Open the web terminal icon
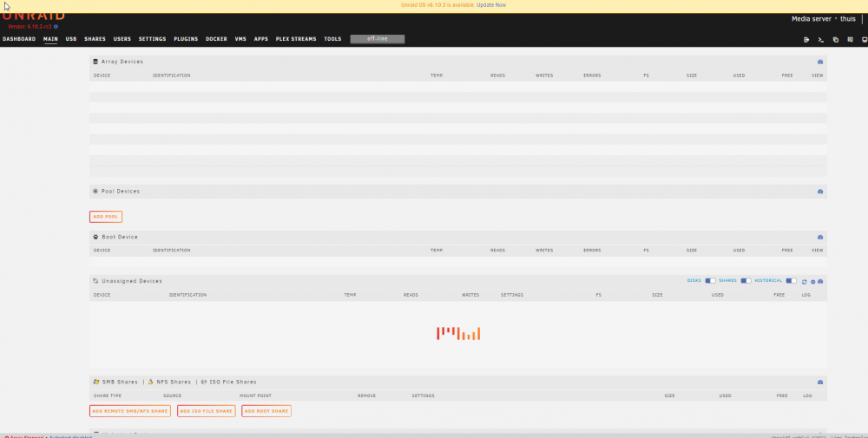Image resolution: width=868 pixels, height=438 pixels. [x=821, y=40]
